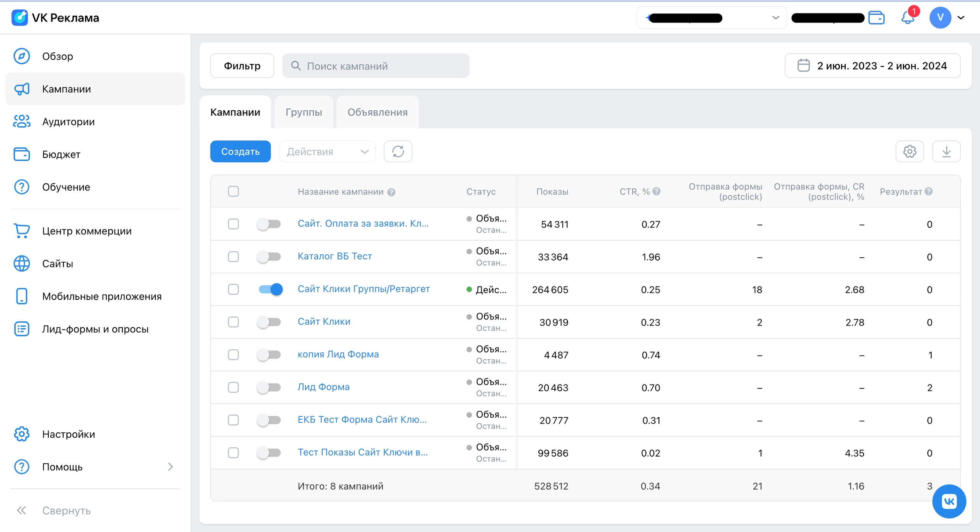Switch to the Группы tab
980x532 pixels.
click(x=304, y=112)
